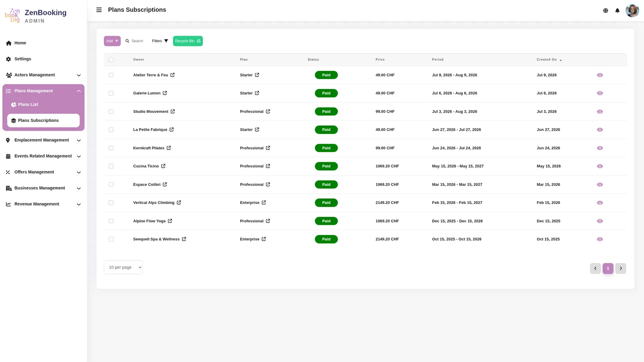The height and width of the screenshot is (362, 644).
Task: View Atelier Terre & Feu subscription eye icon
Action: tap(600, 75)
